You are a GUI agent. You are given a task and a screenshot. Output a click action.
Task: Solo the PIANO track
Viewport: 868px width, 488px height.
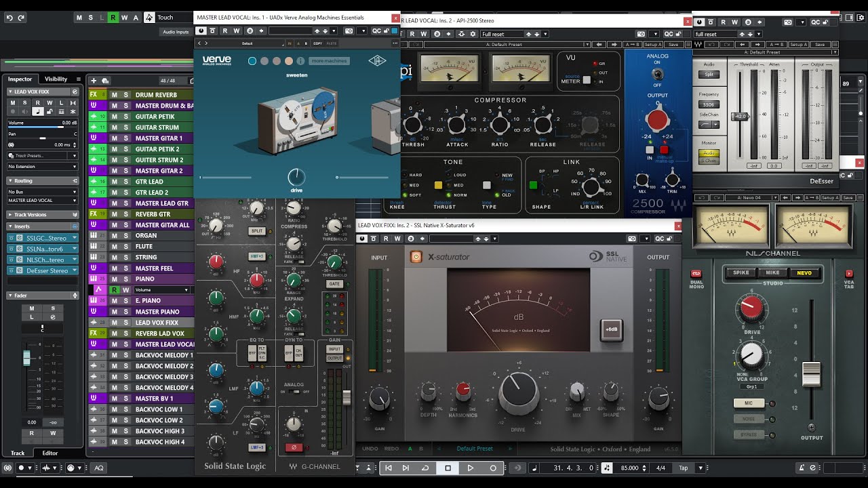tap(125, 279)
